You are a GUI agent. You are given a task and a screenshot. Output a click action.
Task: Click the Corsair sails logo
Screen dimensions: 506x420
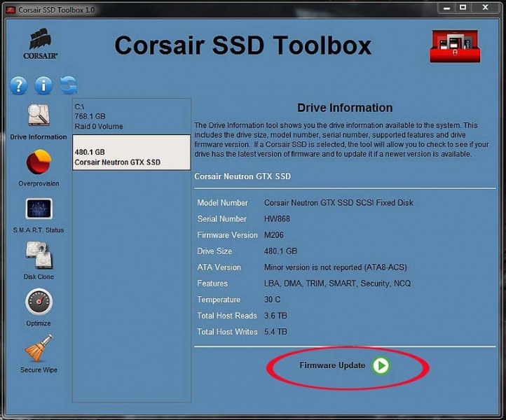pyautogui.click(x=41, y=43)
